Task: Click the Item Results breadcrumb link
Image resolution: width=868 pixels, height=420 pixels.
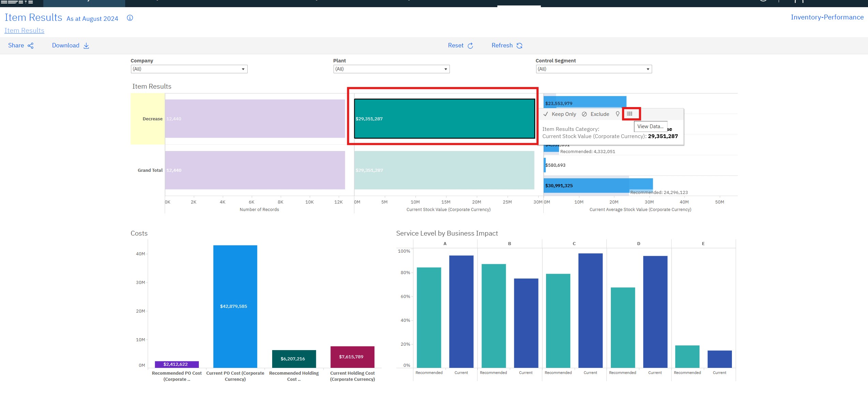Action: click(x=24, y=30)
